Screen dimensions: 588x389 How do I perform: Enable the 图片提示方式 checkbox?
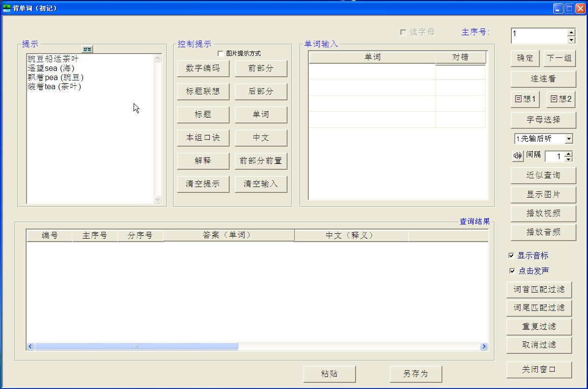pyautogui.click(x=221, y=54)
